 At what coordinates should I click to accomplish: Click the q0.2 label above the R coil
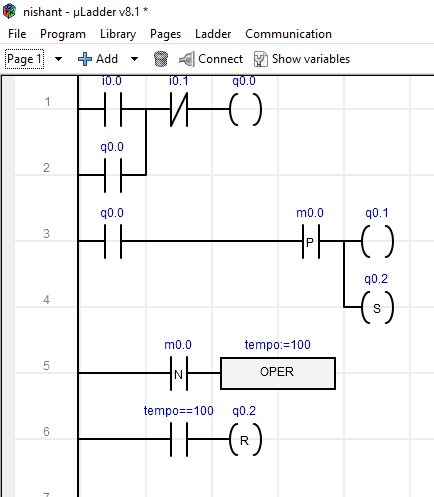click(x=244, y=411)
